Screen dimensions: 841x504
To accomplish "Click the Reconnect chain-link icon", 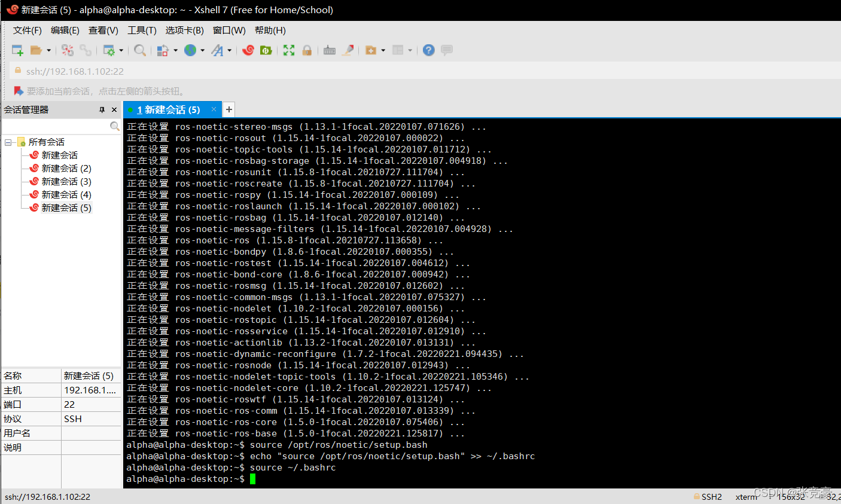I will tap(86, 50).
